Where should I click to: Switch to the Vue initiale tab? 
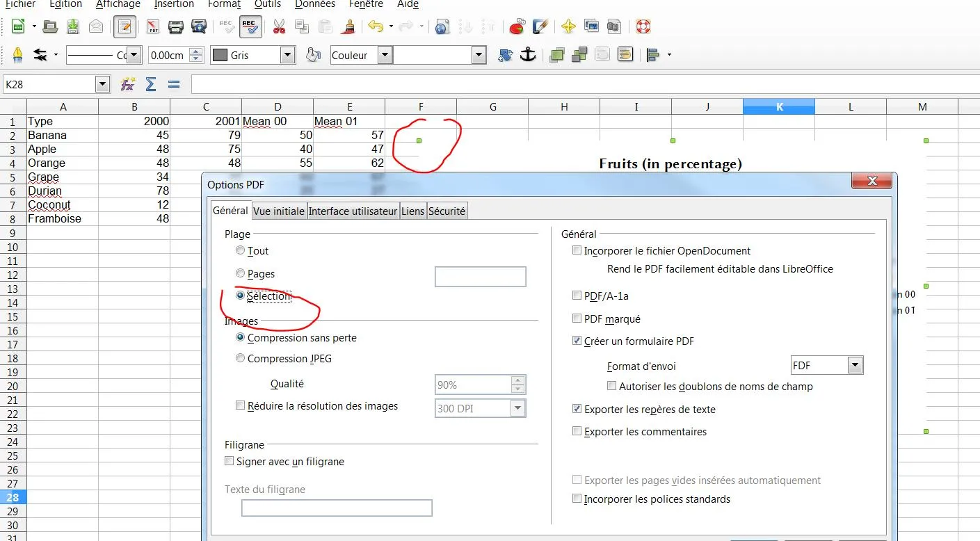(279, 211)
